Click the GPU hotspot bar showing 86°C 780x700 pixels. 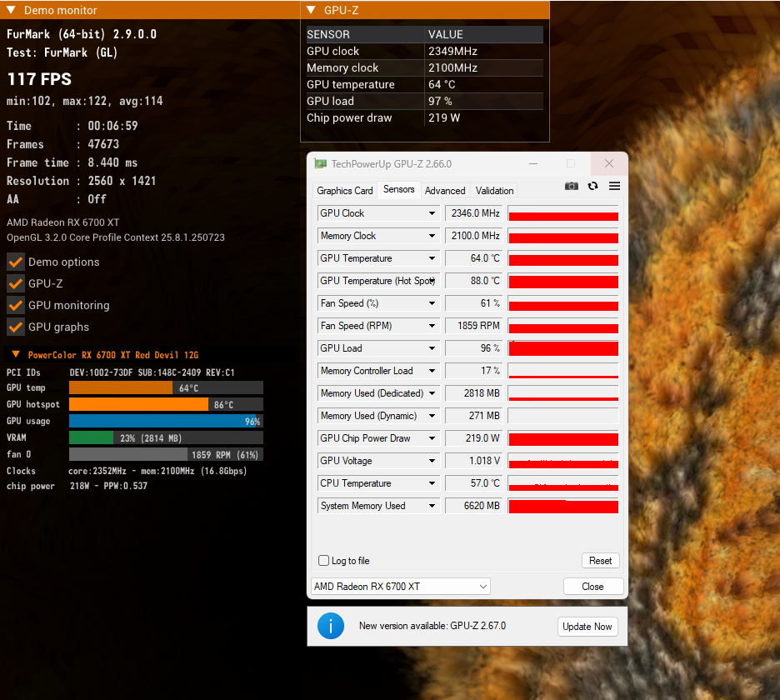(166, 404)
